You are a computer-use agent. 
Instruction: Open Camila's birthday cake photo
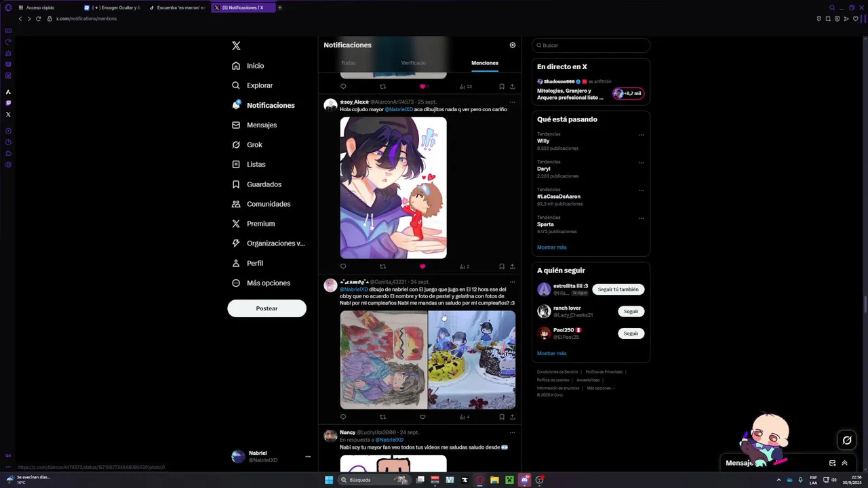coord(472,360)
